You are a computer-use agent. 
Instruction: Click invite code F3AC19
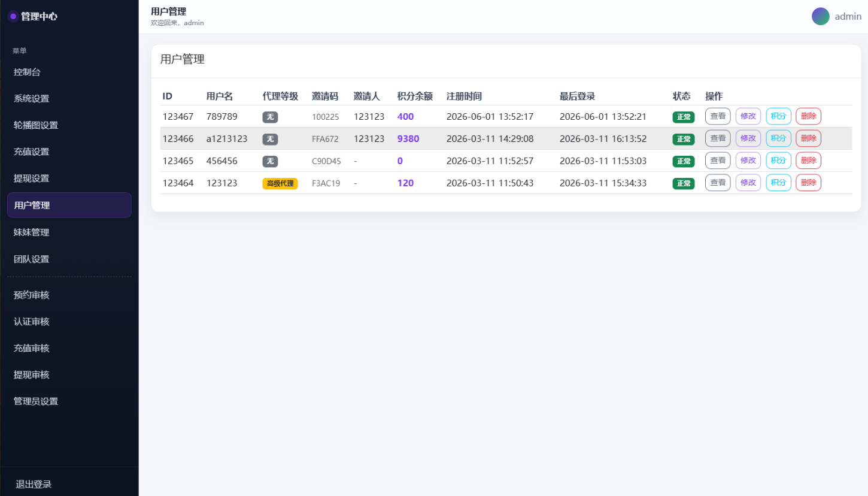326,183
